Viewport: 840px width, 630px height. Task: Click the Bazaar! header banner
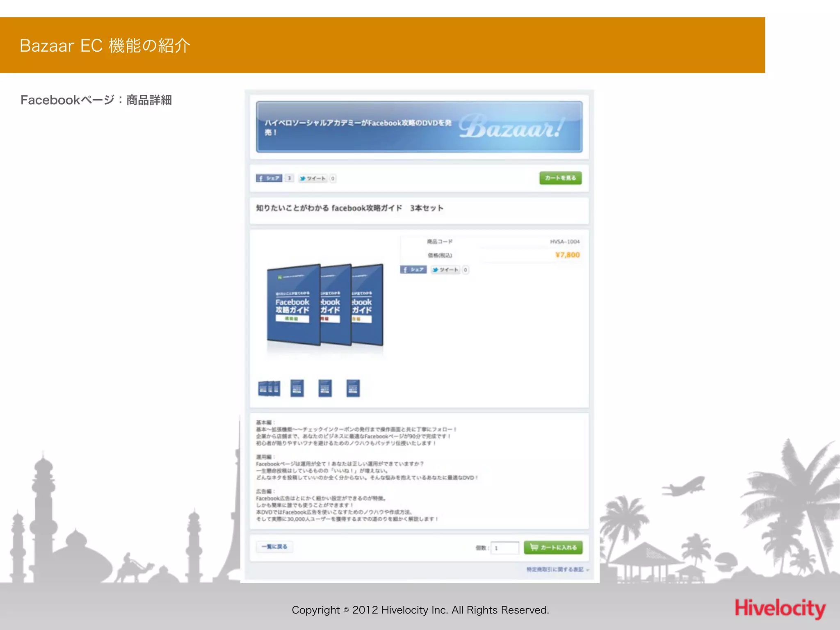click(x=419, y=127)
